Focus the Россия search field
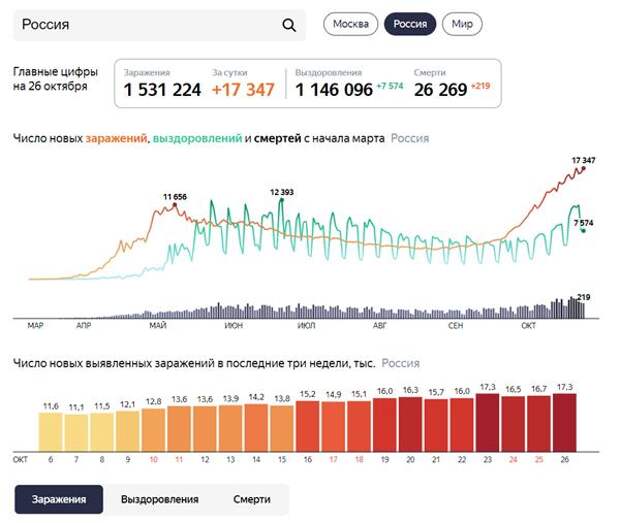Screen dimensions: 620x523 (159, 25)
